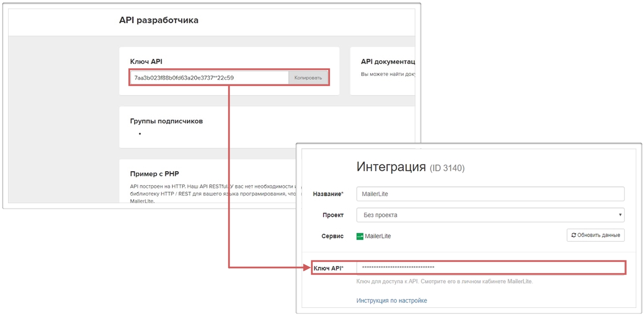
Task: Click the green MailerLite service logo icon
Action: [360, 236]
